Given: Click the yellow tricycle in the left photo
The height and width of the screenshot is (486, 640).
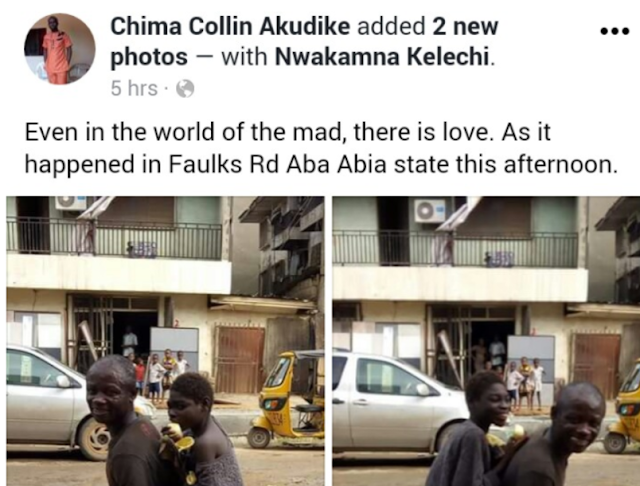Looking at the screenshot, I should pyautogui.click(x=287, y=398).
